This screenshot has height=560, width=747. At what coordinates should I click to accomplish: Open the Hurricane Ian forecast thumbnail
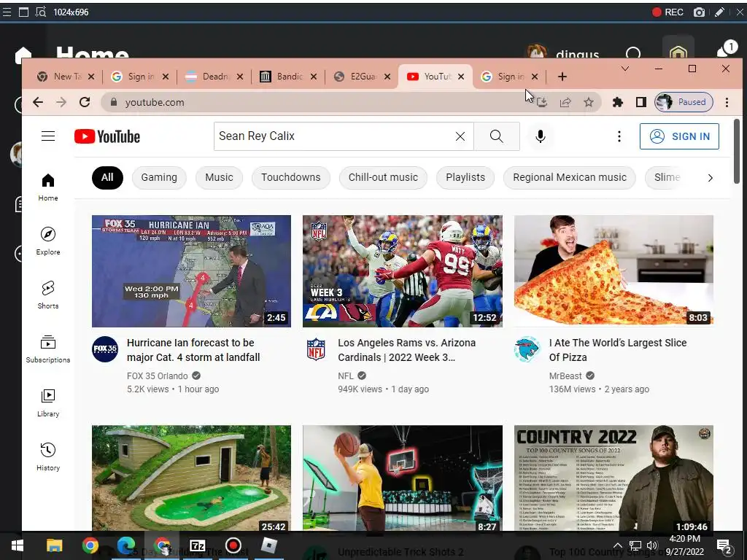point(191,271)
